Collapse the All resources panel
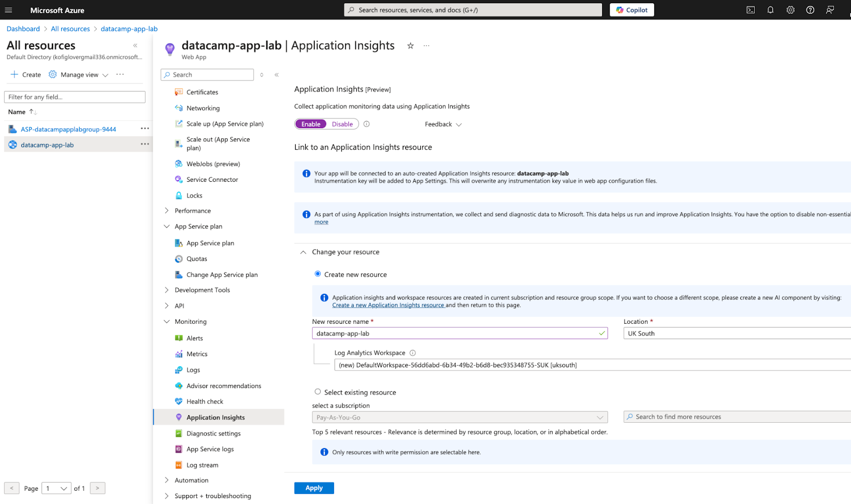Image resolution: width=851 pixels, height=504 pixels. tap(135, 46)
